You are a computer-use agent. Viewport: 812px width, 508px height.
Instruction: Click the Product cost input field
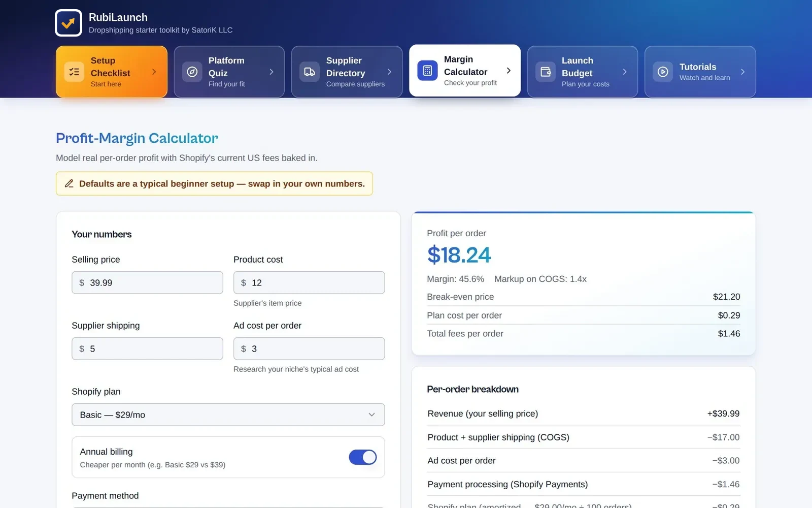tap(309, 282)
